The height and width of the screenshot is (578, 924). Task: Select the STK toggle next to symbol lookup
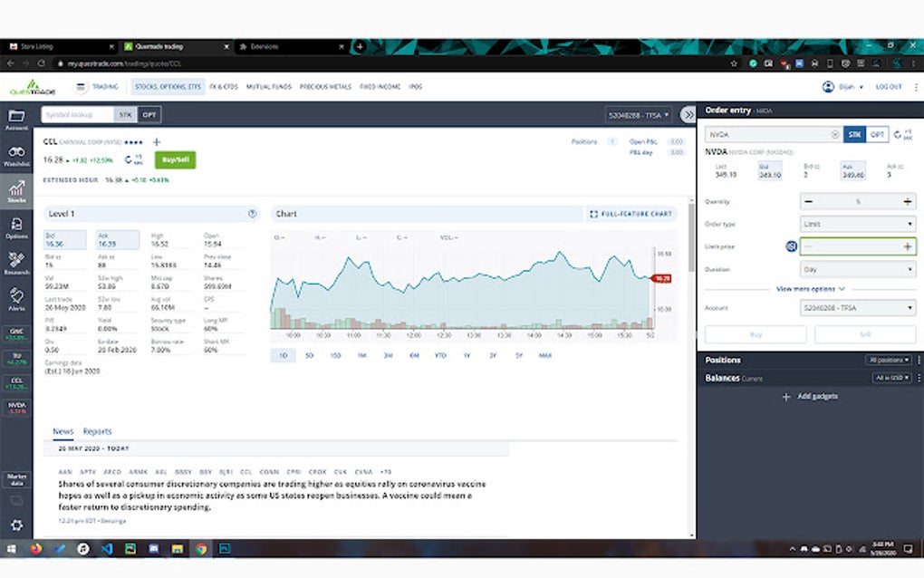(125, 114)
